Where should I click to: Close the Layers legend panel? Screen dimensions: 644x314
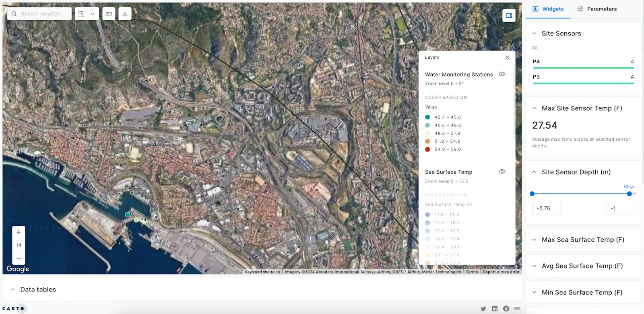pos(507,58)
